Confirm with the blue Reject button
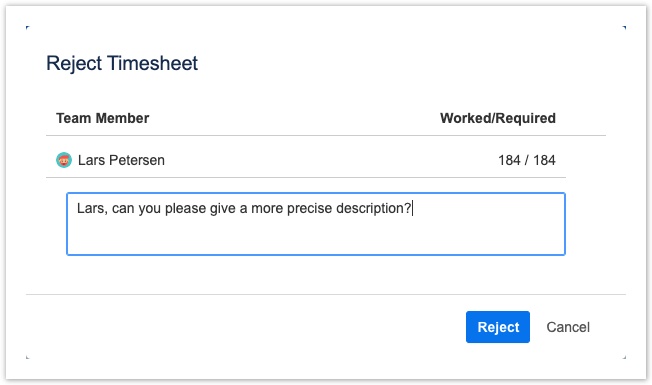The image size is (652, 385). (x=498, y=327)
